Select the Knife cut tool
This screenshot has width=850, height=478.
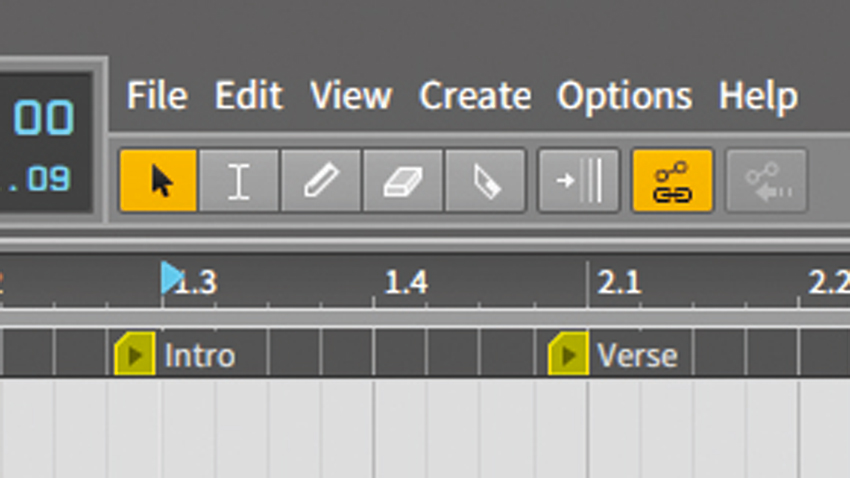485,180
